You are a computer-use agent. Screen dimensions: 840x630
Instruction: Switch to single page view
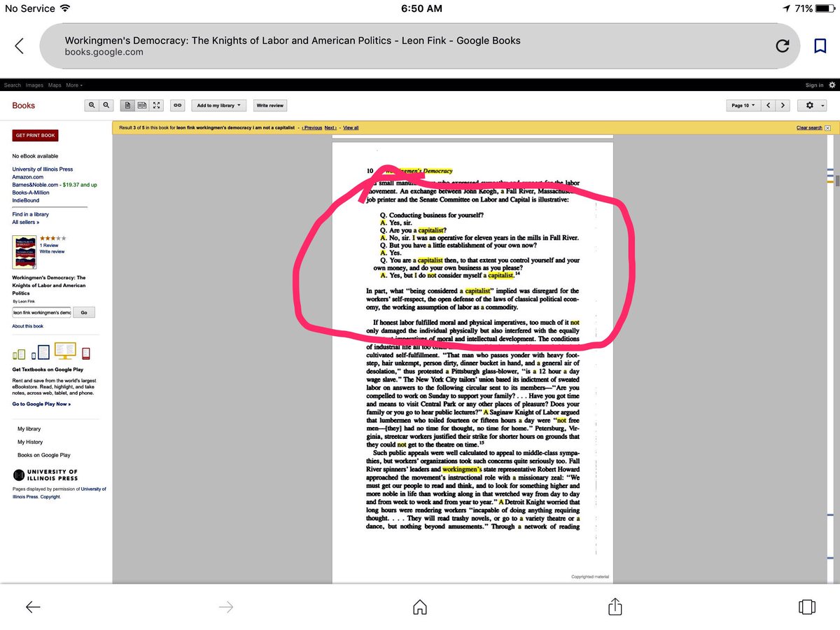pyautogui.click(x=127, y=106)
